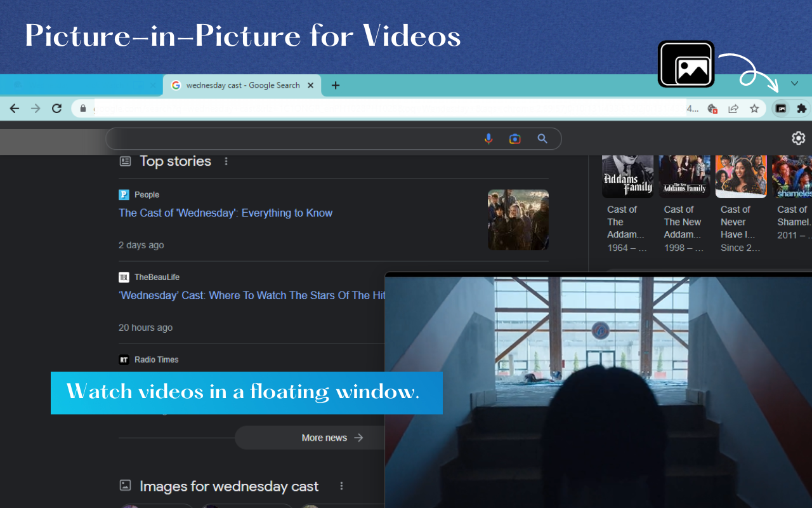Click the People source label
This screenshot has height=508, width=812.
[147, 195]
